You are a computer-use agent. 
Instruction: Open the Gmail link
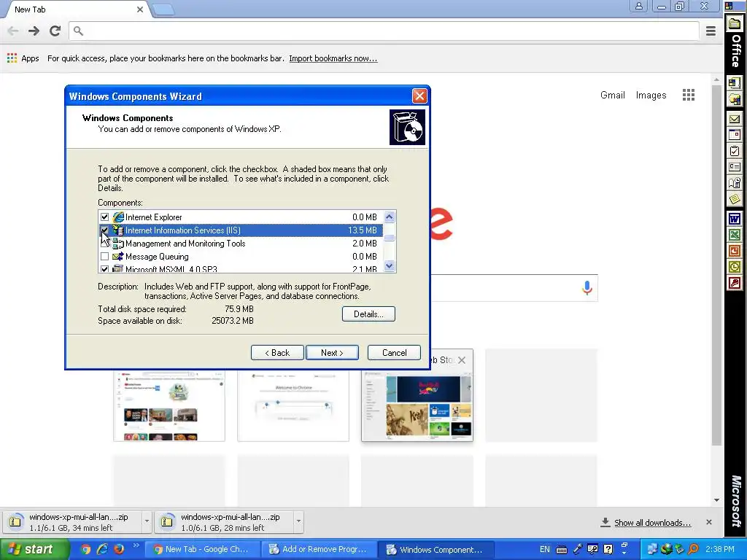click(x=612, y=95)
